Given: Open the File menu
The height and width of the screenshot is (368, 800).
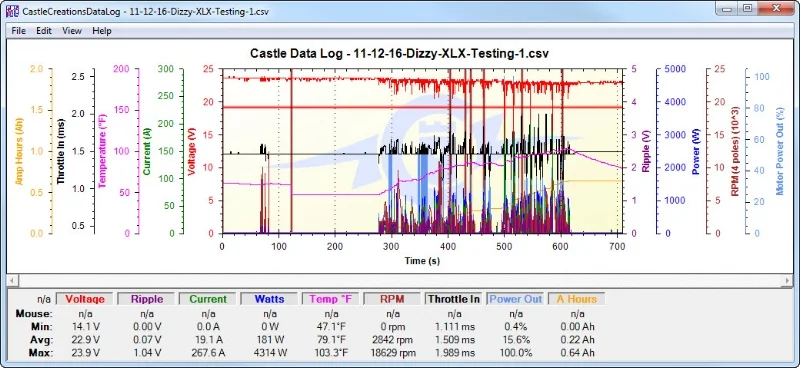Looking at the screenshot, I should click(18, 31).
